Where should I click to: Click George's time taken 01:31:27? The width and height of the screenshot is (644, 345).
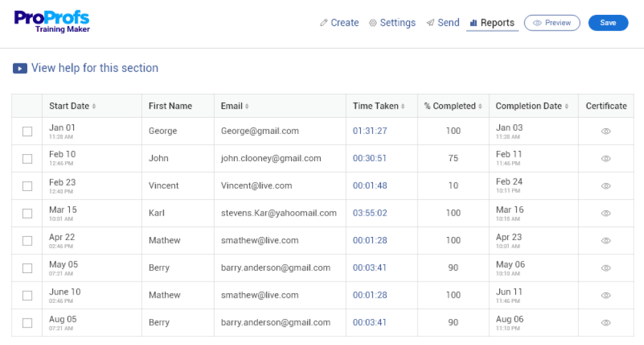[x=370, y=131]
